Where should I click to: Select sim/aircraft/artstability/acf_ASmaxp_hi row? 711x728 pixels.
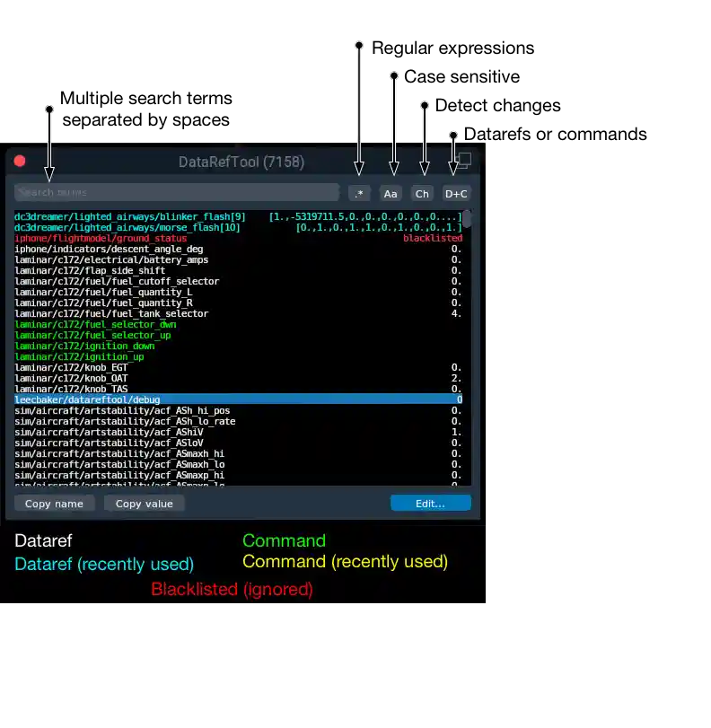click(238, 475)
